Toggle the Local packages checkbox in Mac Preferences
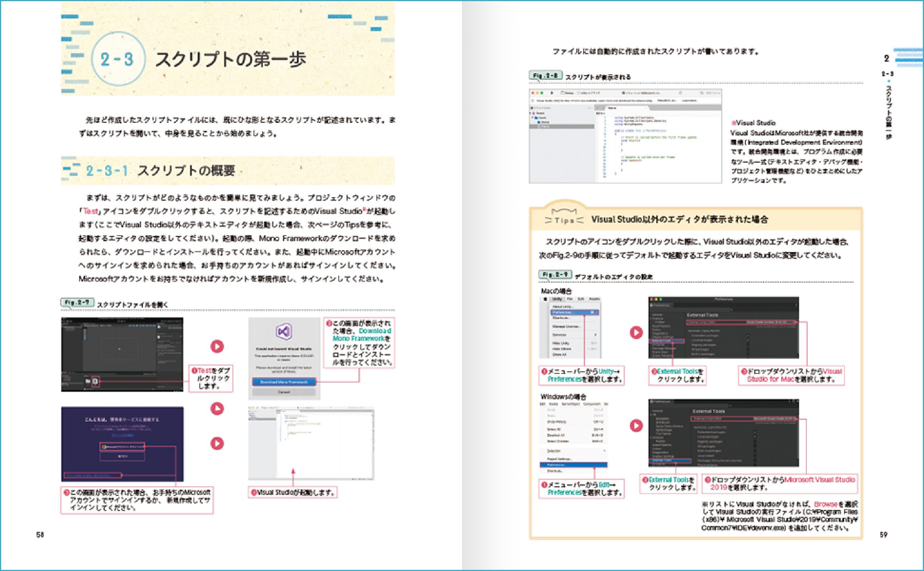This screenshot has width=924, height=571. pyautogui.click(x=748, y=340)
